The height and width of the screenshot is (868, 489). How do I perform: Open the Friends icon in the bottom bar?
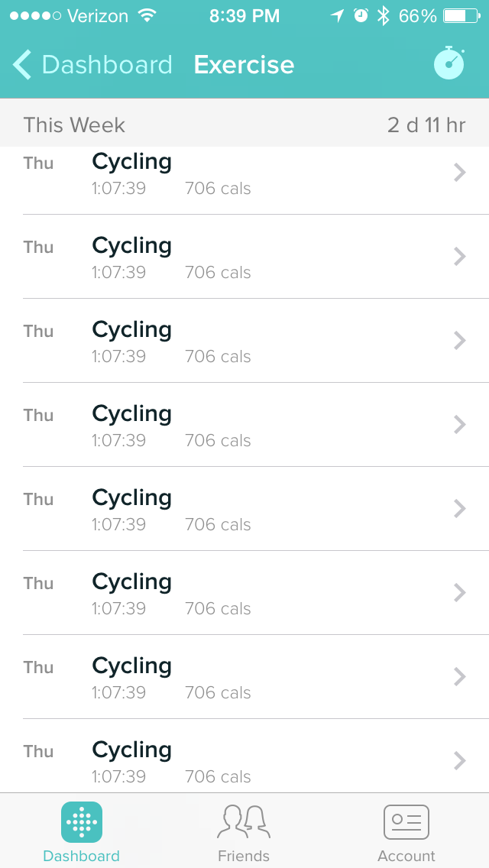coord(244,822)
